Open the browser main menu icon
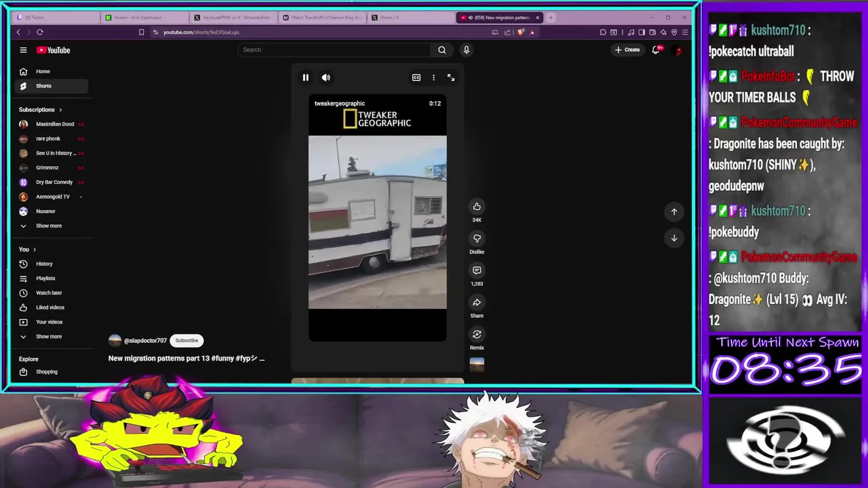The height and width of the screenshot is (488, 868). click(x=685, y=32)
